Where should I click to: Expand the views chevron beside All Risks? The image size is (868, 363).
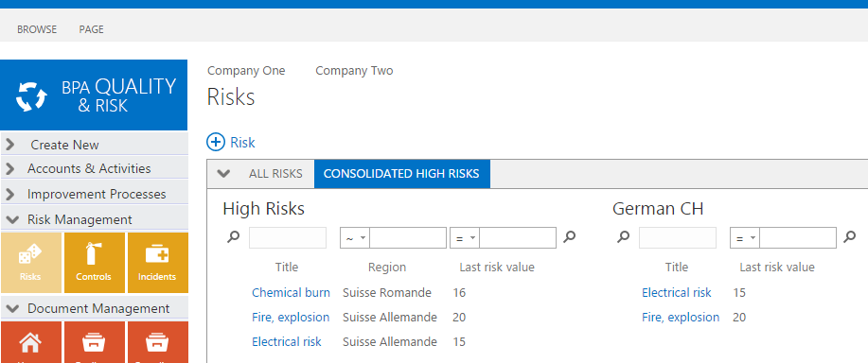point(223,174)
